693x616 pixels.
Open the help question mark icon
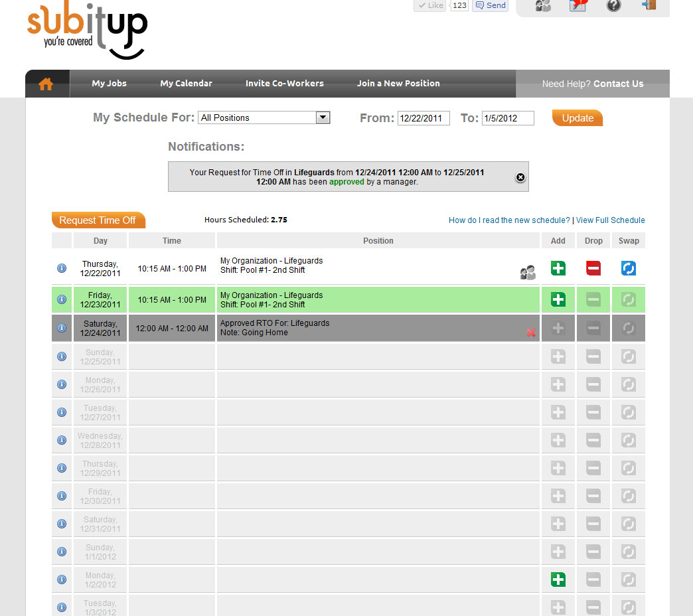click(614, 6)
